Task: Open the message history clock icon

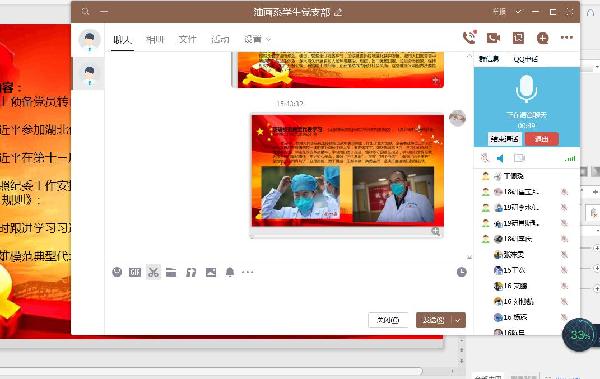Action: point(461,272)
